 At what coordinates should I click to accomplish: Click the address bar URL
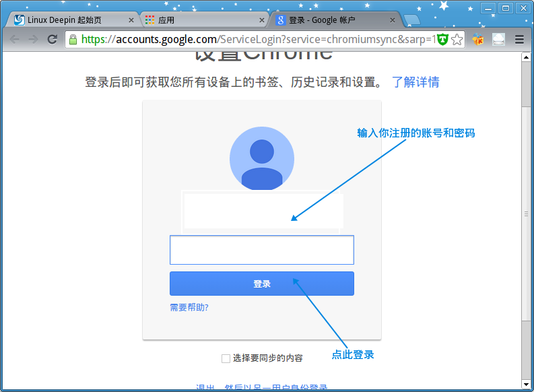coord(258,40)
